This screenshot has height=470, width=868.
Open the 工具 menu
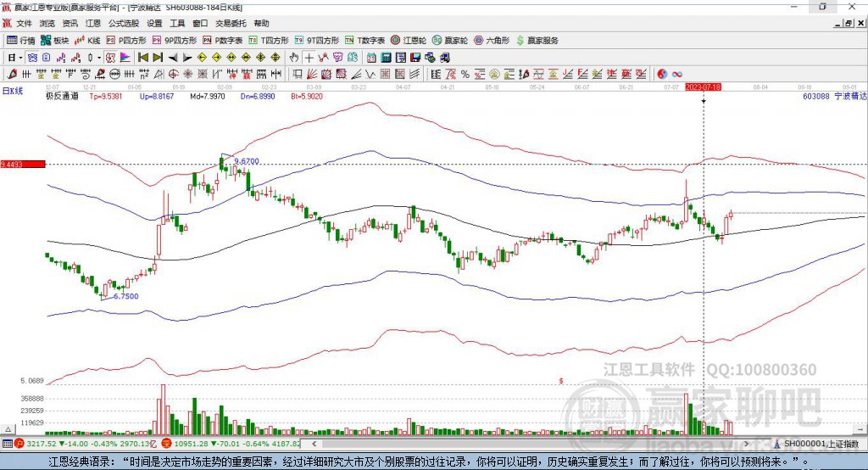(177, 23)
